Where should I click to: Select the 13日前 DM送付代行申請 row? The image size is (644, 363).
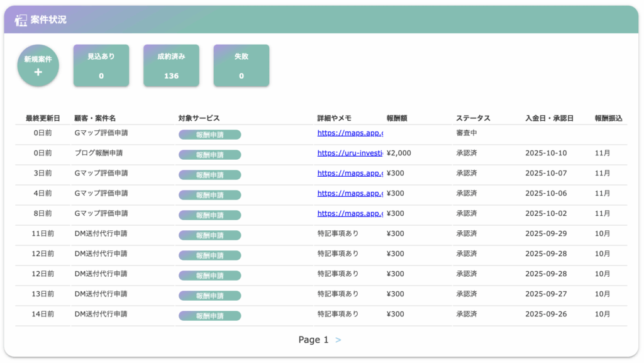point(101,294)
